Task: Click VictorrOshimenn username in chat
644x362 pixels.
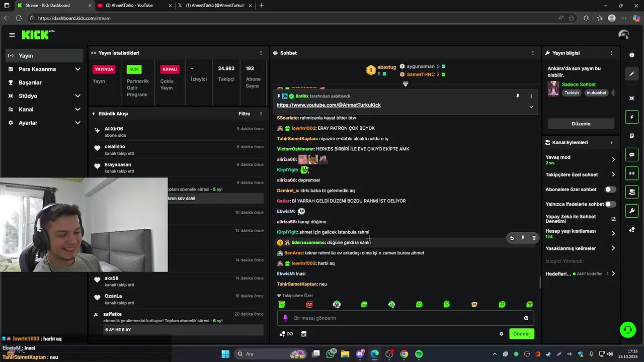Action: point(296,149)
